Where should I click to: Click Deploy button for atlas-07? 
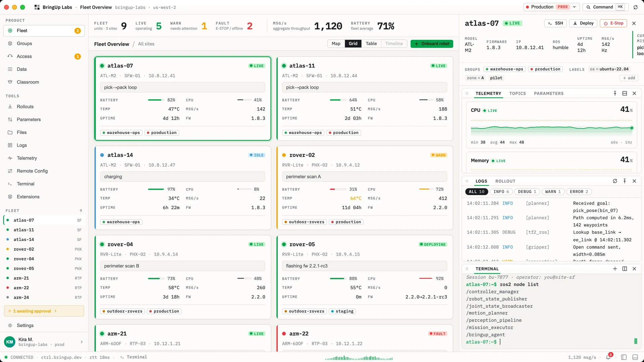pyautogui.click(x=583, y=23)
